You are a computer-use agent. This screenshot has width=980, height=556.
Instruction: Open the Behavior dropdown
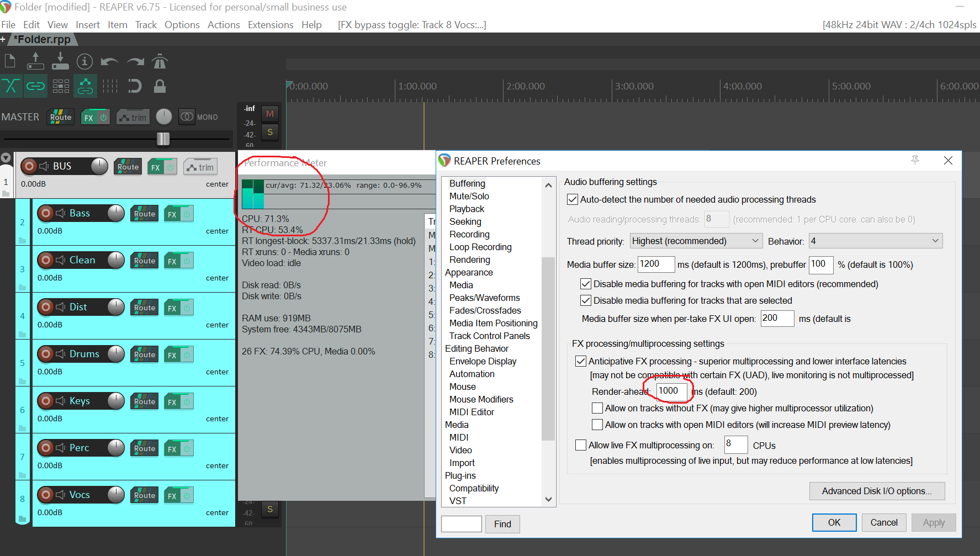875,241
